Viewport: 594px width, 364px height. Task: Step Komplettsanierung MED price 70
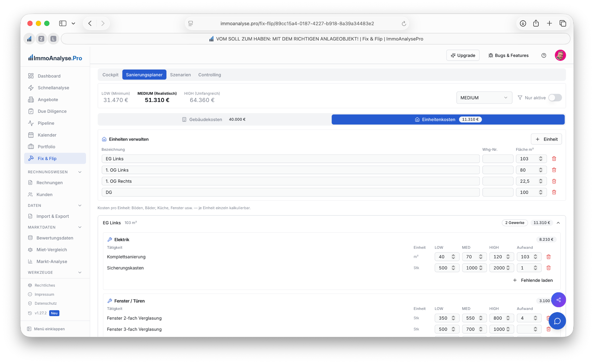481,257
